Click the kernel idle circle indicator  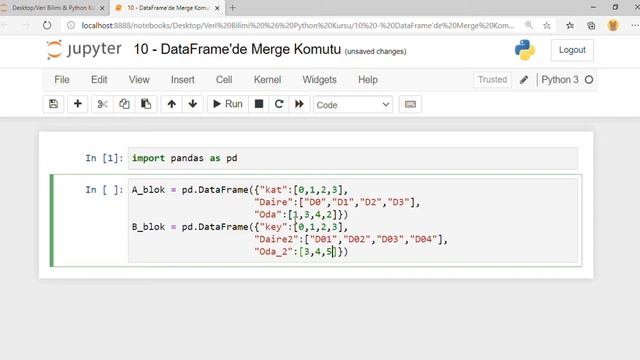(x=589, y=80)
